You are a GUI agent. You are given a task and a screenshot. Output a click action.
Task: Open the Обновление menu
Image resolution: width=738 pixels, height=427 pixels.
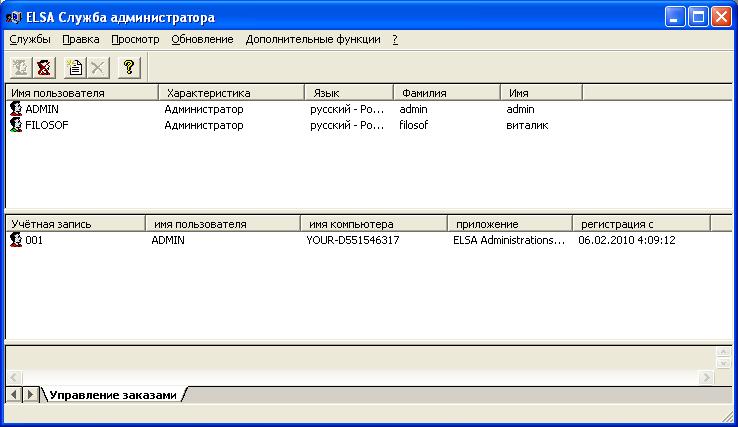(x=202, y=39)
